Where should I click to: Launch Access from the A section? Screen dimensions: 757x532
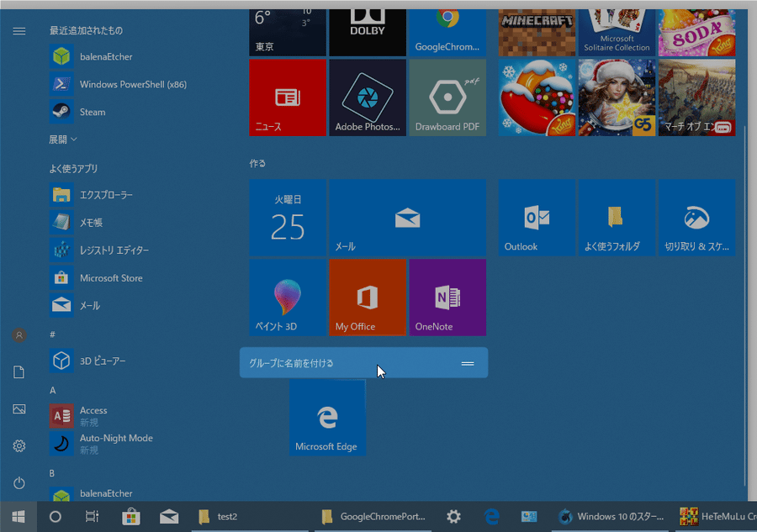tap(79, 415)
